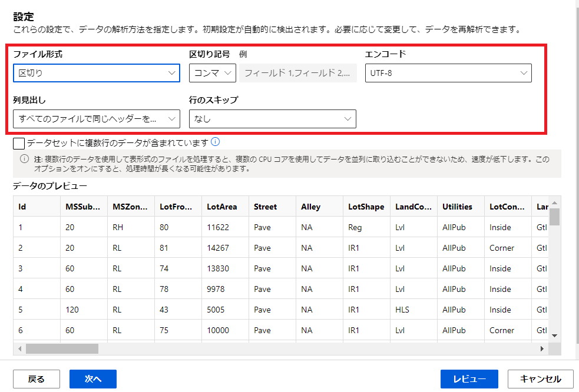
Task: Click the LotFrontage cell 80
Action: tap(178, 227)
